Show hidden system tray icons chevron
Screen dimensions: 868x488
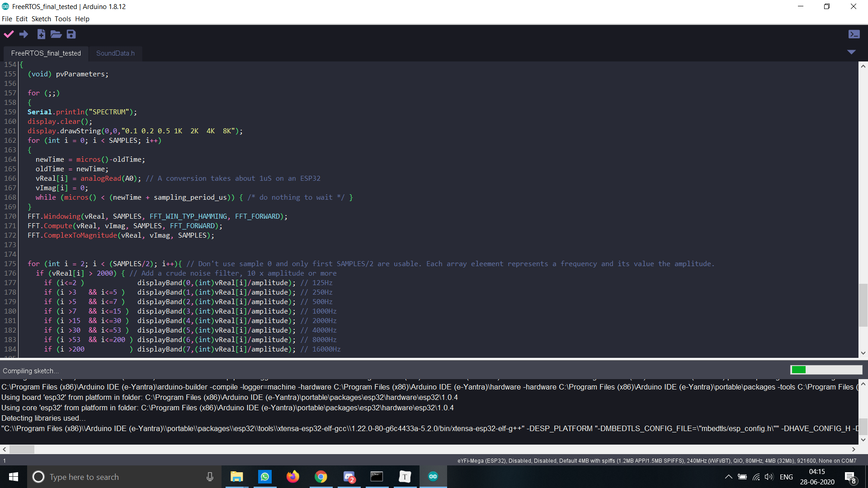coord(728,477)
